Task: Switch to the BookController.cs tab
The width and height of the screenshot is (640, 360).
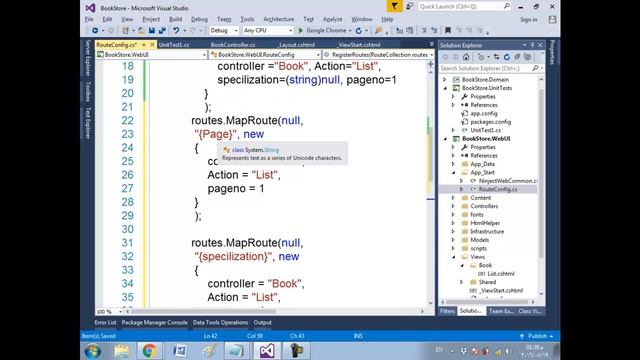Action: point(233,45)
